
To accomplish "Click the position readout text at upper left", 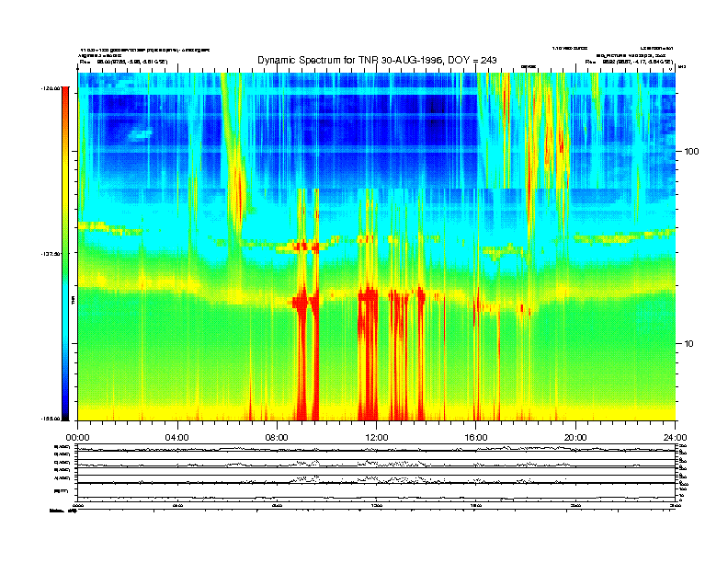I will pos(123,62).
